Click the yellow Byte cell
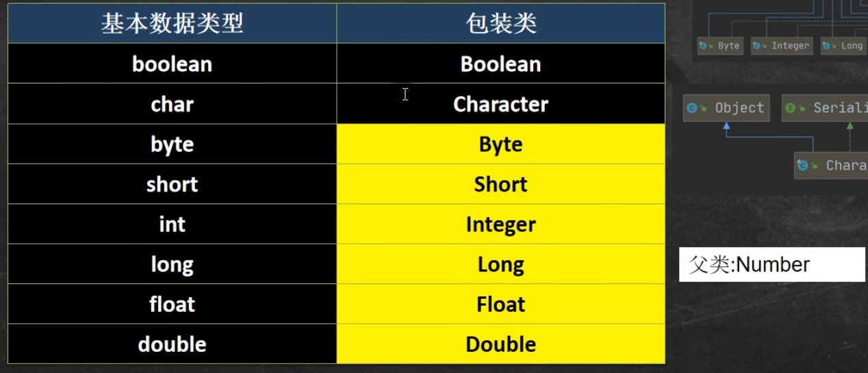Screen dimensions: 868x373 point(501,144)
